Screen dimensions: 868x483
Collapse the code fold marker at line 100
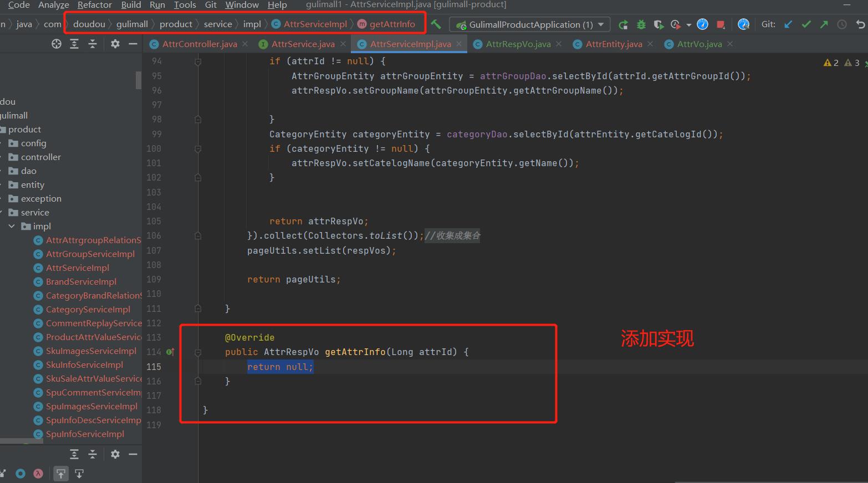coord(198,149)
